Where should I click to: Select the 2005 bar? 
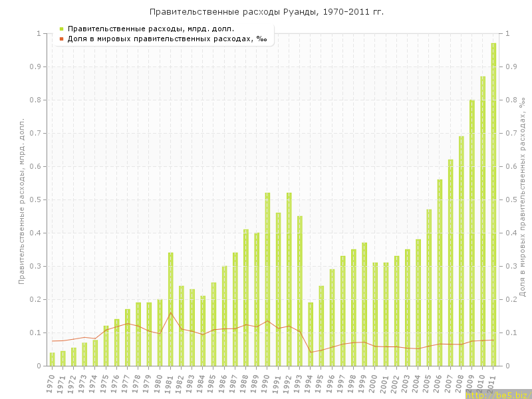point(429,287)
